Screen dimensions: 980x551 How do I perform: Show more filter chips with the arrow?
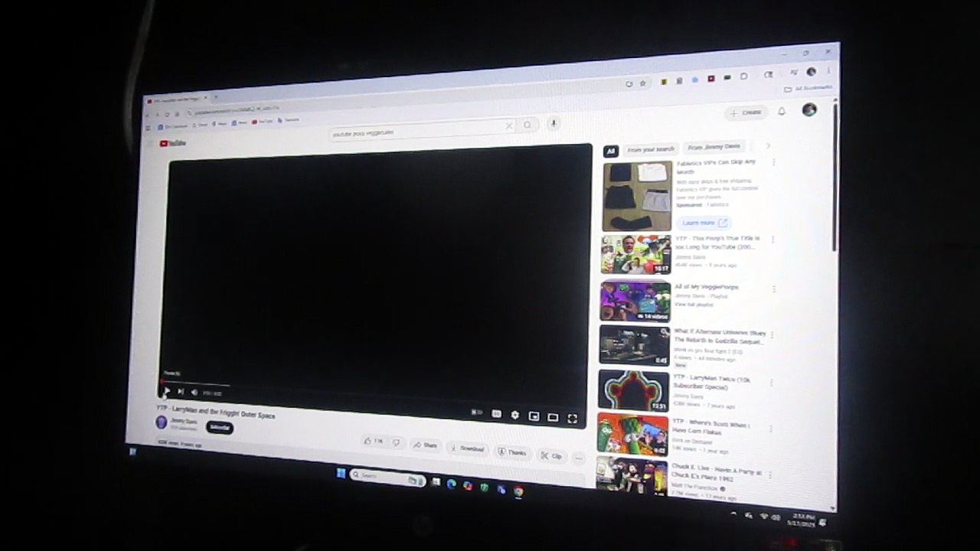(768, 145)
